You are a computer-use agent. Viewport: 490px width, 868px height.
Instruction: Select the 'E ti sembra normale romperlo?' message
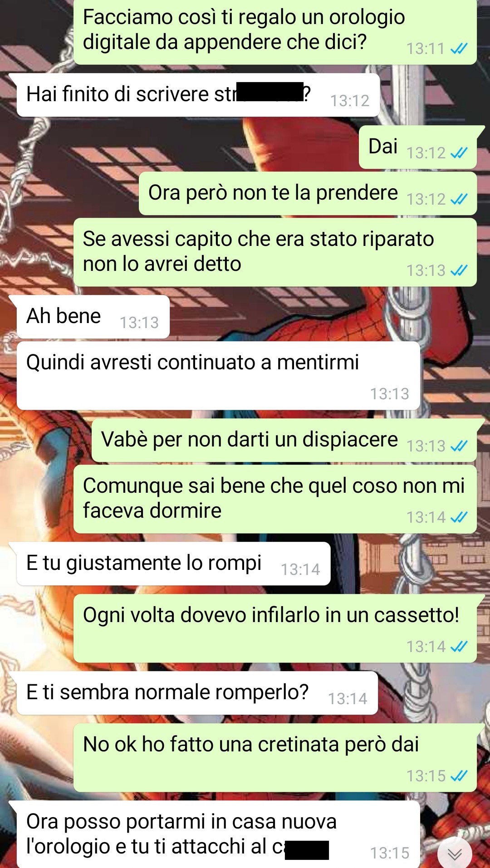(197, 693)
